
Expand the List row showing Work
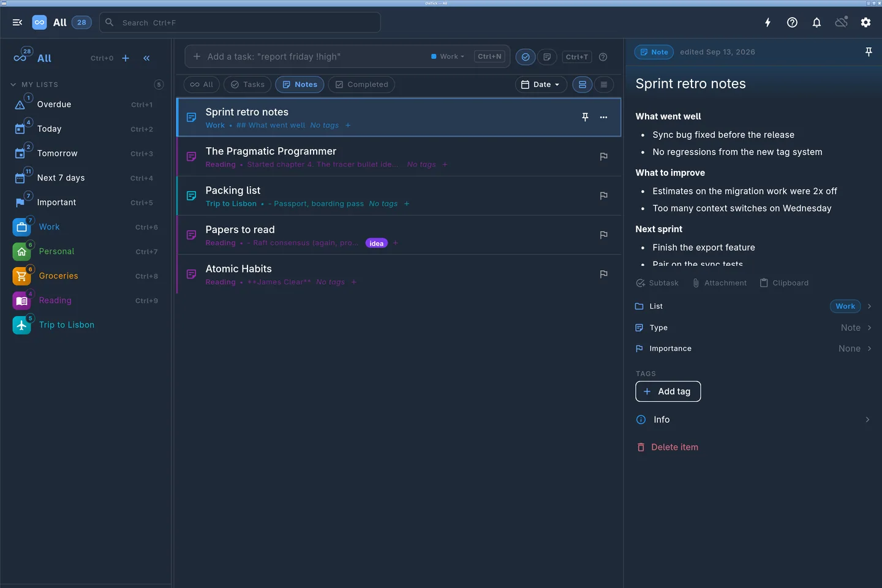(753, 306)
